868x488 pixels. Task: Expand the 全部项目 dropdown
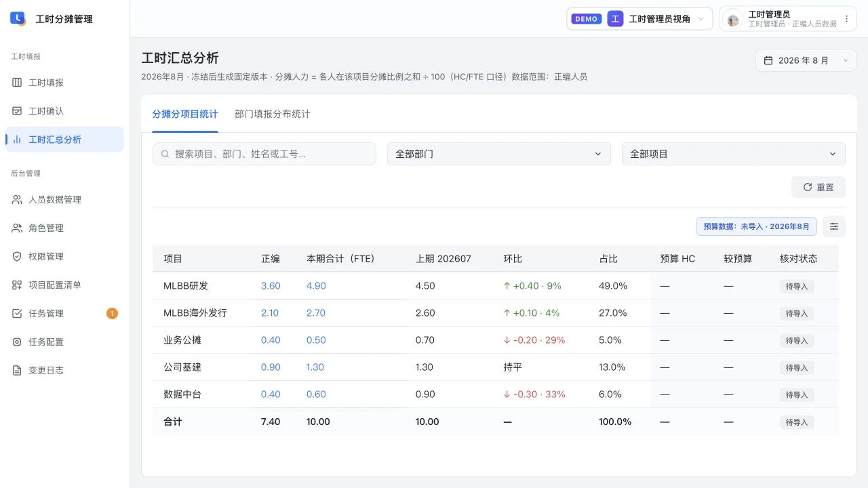[x=734, y=154]
